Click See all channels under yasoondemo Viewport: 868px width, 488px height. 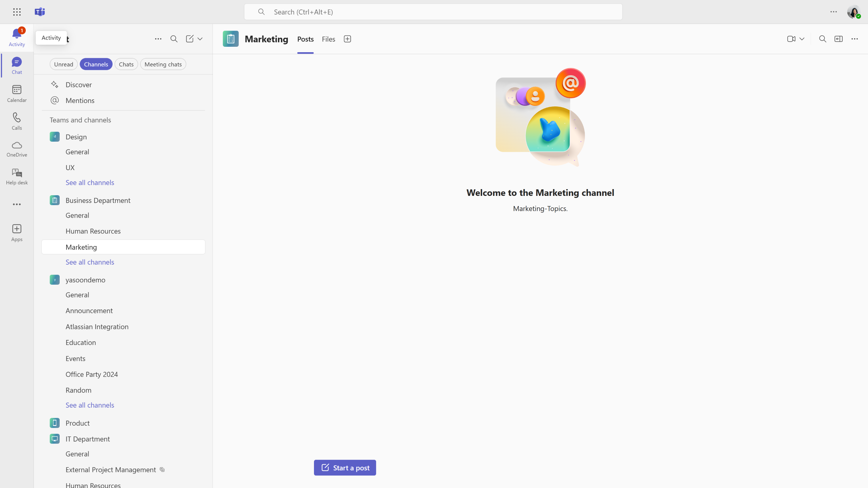click(x=90, y=405)
